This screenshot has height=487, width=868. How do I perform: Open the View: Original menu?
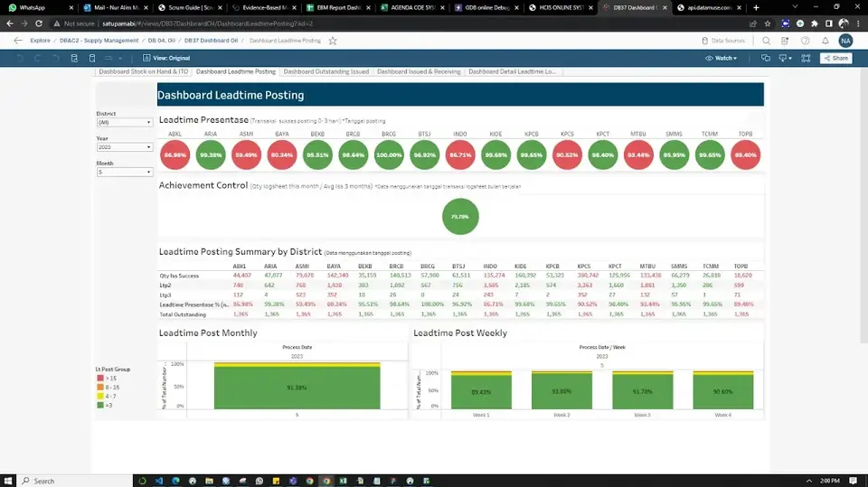(x=166, y=58)
